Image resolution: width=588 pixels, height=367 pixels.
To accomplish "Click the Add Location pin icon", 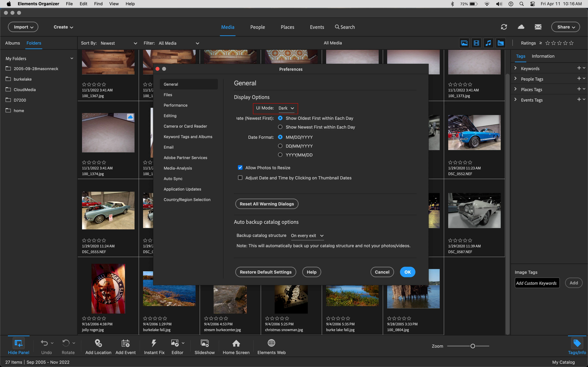I will 98,343.
